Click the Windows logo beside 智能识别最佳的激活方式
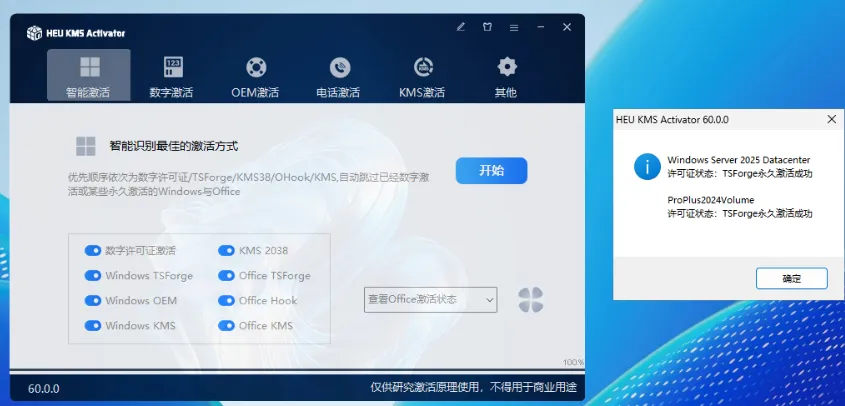Viewport: 845px width, 406px height. click(x=86, y=146)
